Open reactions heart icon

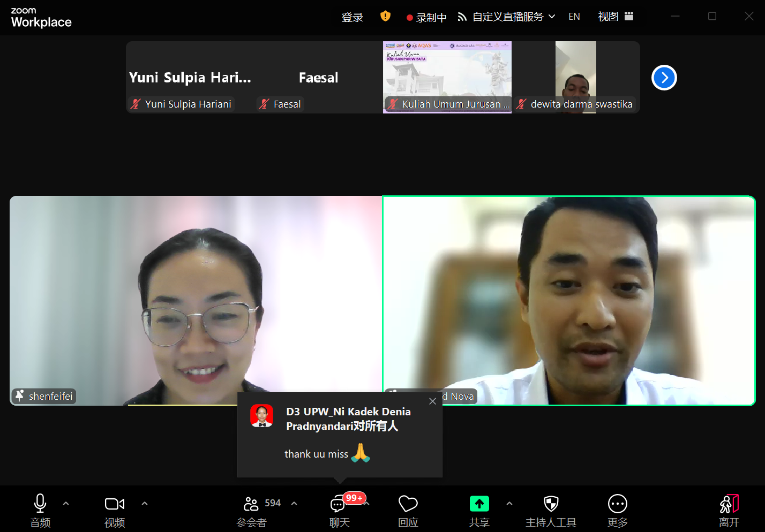[x=408, y=504]
